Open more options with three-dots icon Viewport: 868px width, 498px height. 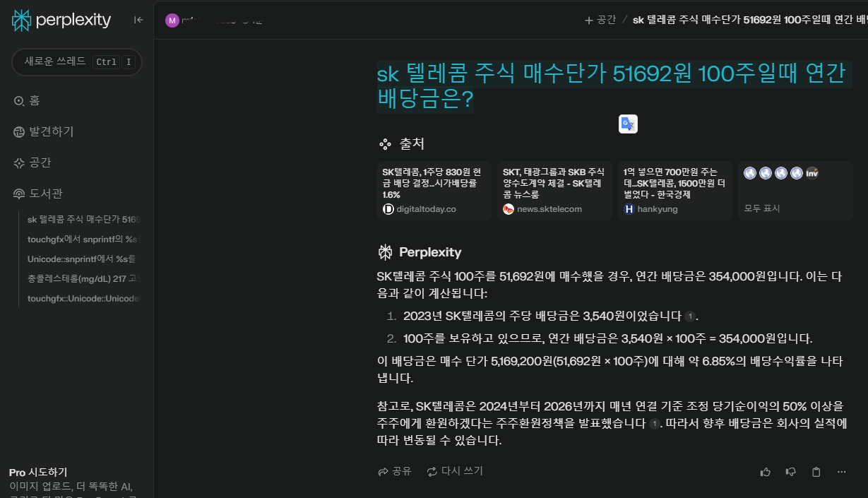[x=841, y=472]
